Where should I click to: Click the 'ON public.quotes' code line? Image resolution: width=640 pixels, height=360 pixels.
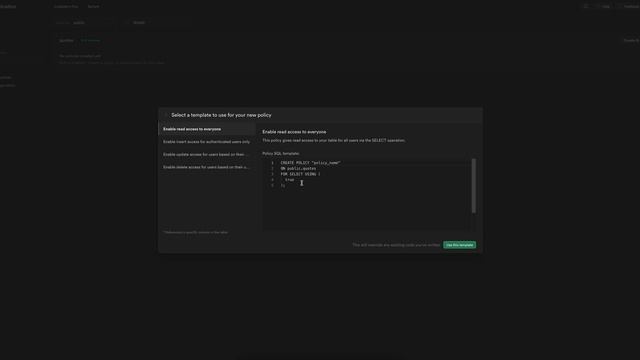pyautogui.click(x=298, y=169)
